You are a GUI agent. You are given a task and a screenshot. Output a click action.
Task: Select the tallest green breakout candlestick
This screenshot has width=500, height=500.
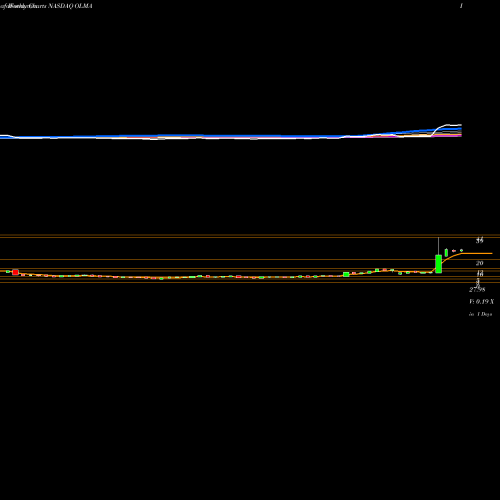click(x=438, y=264)
